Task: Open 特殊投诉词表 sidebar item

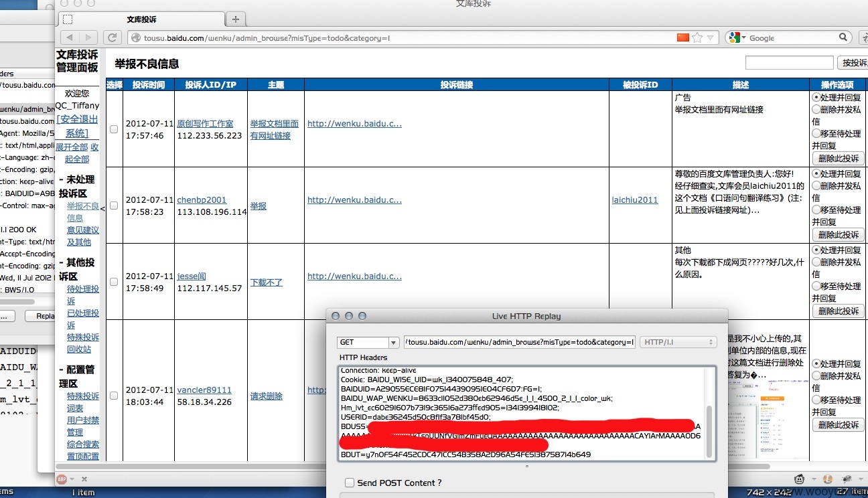Action: pos(83,402)
